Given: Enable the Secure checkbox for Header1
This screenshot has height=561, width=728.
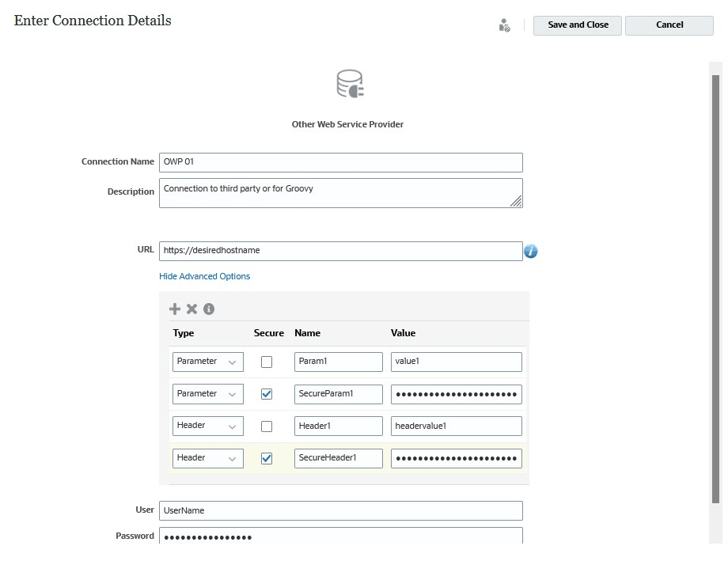Looking at the screenshot, I should click(265, 425).
